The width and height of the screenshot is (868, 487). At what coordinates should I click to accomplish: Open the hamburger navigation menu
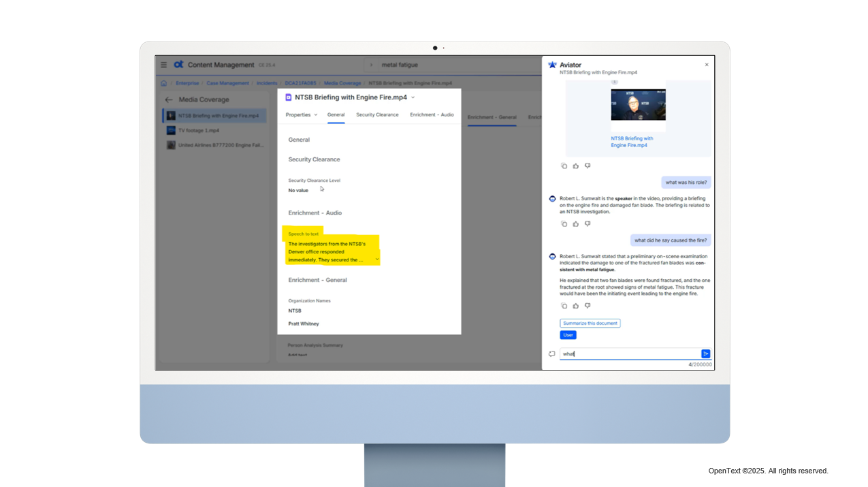[x=163, y=65]
